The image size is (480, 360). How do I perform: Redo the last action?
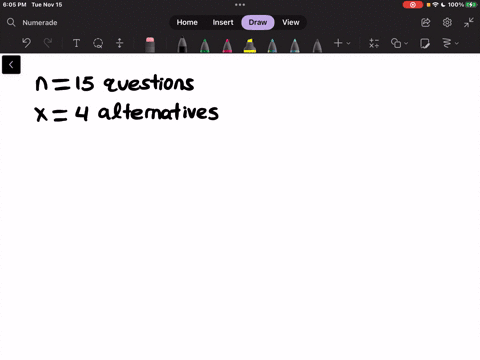pos(48,43)
